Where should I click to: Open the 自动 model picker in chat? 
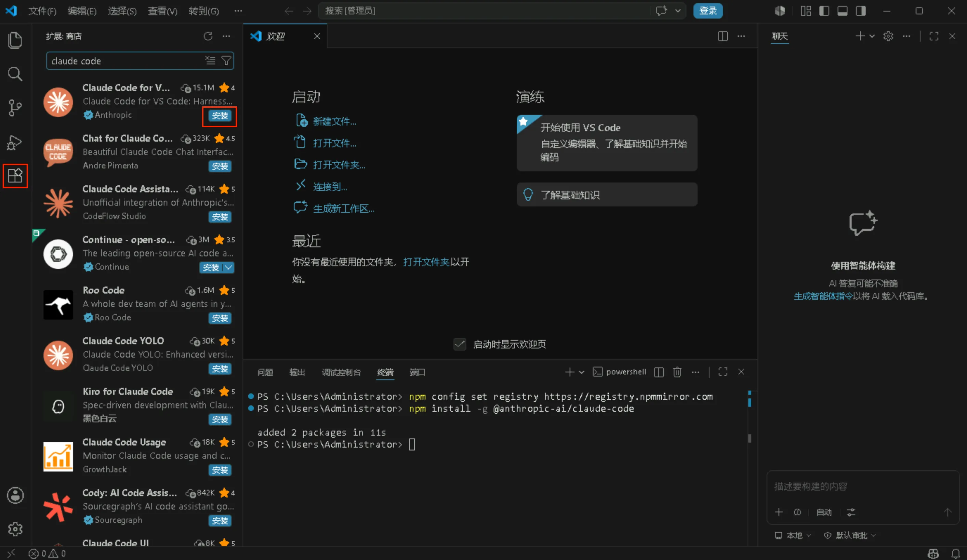tap(824, 512)
